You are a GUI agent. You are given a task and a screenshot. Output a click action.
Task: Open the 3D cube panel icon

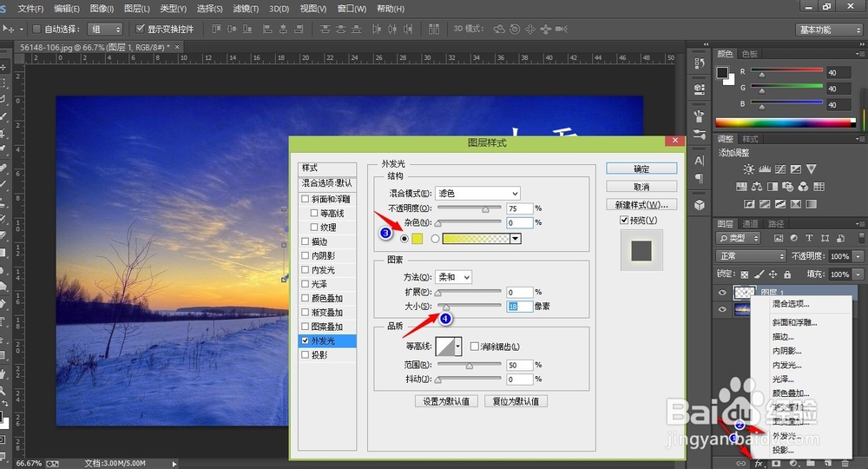coord(699,205)
